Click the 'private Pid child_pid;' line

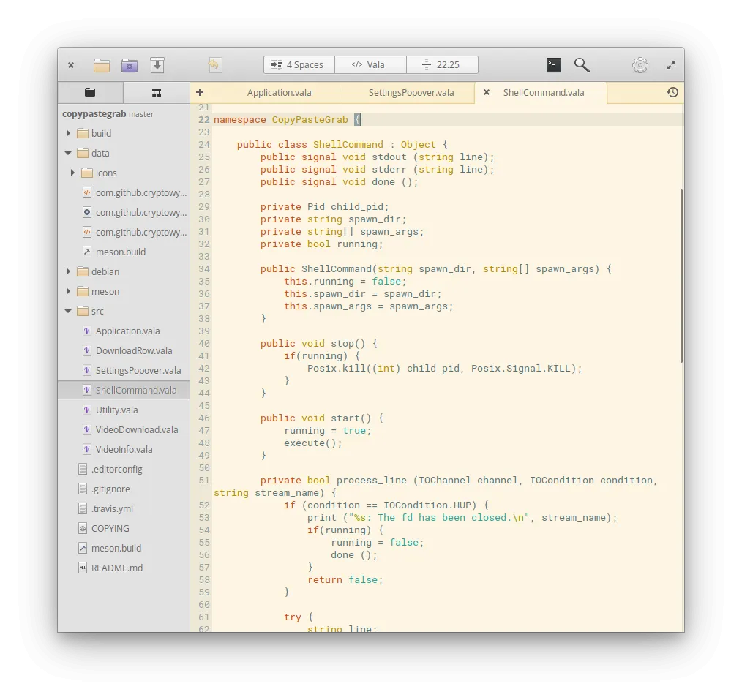pos(324,207)
